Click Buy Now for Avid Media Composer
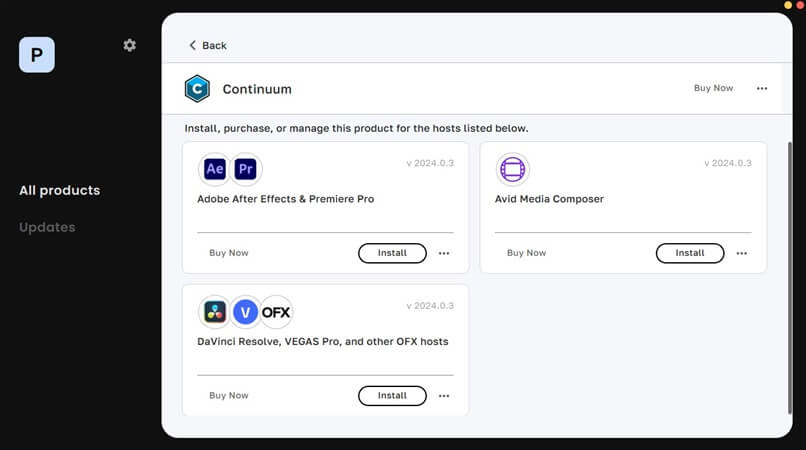The height and width of the screenshot is (450, 806). point(526,253)
